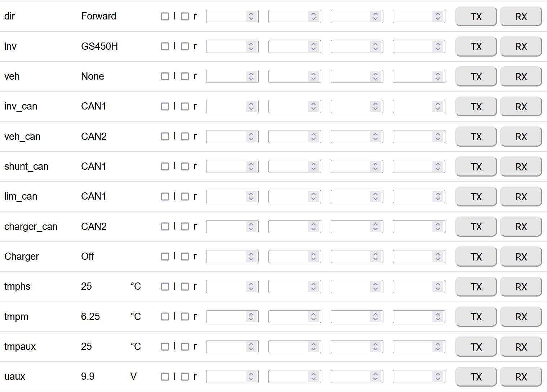Adjust the second spinner in veh_can row
The width and height of the screenshot is (547, 392).
(x=313, y=137)
